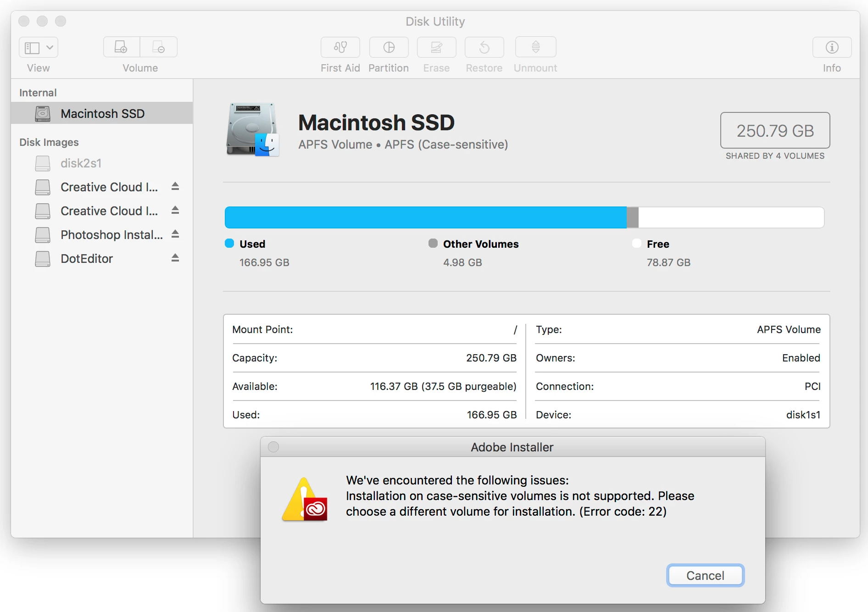Eject the Photoshop Install disk image
The width and height of the screenshot is (868, 612).
tap(175, 234)
